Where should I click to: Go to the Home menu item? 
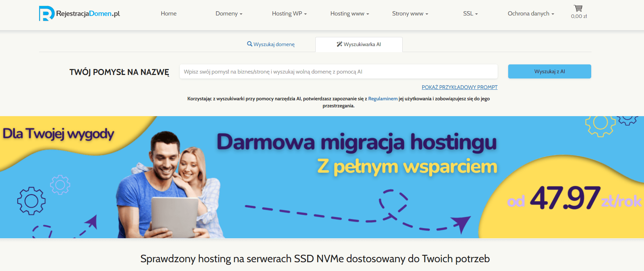pos(169,14)
